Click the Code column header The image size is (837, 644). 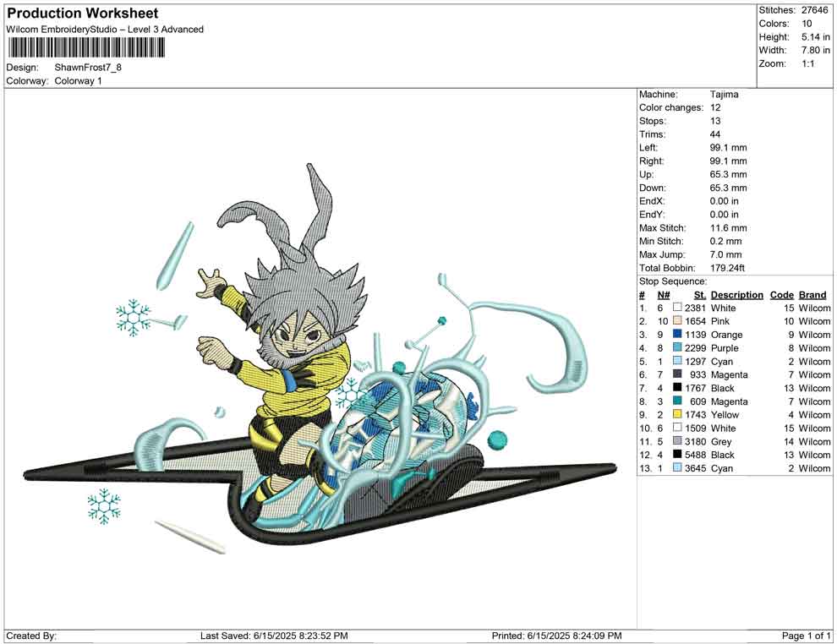pyautogui.click(x=782, y=294)
